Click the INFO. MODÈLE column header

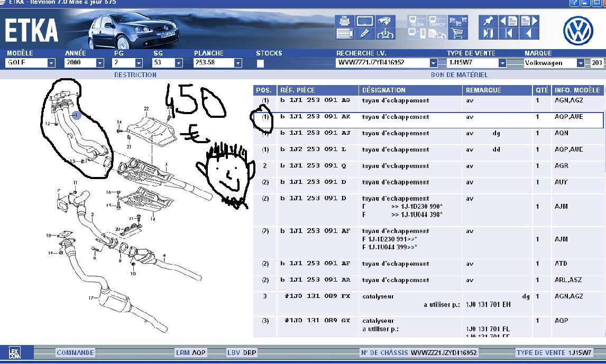(577, 90)
